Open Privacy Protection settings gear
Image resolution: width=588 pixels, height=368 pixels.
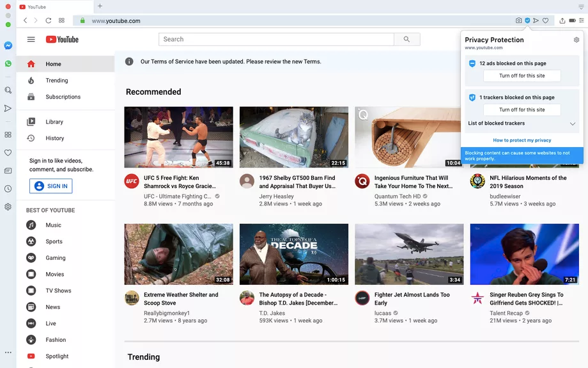(x=576, y=40)
